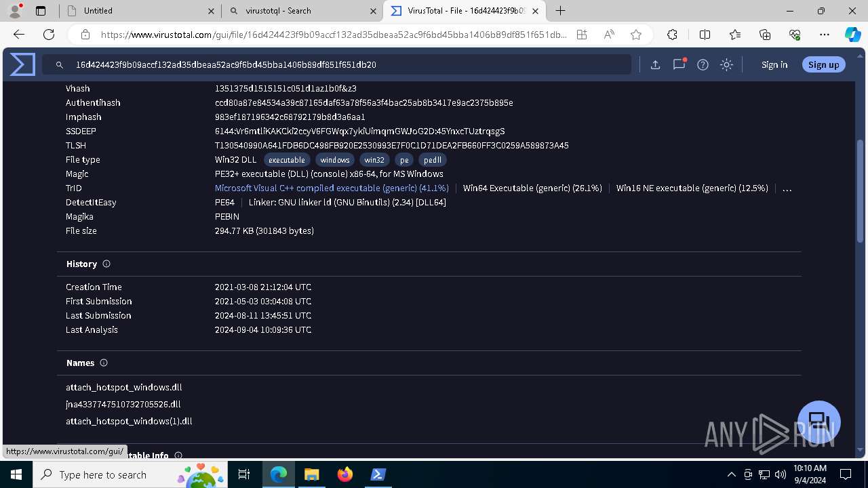The height and width of the screenshot is (488, 868).
Task: Click Microsoft Visual C++ compiled executable link
Action: pos(332,188)
